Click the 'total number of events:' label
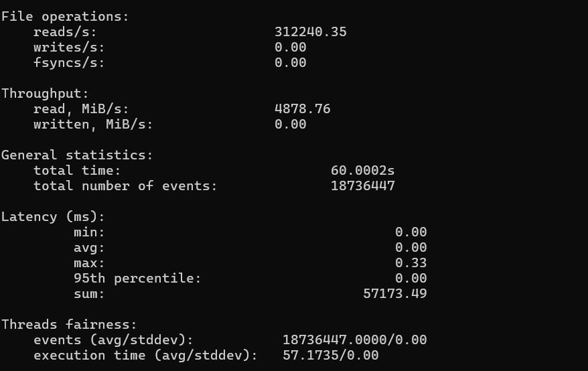The height and width of the screenshot is (371, 588). [125, 186]
